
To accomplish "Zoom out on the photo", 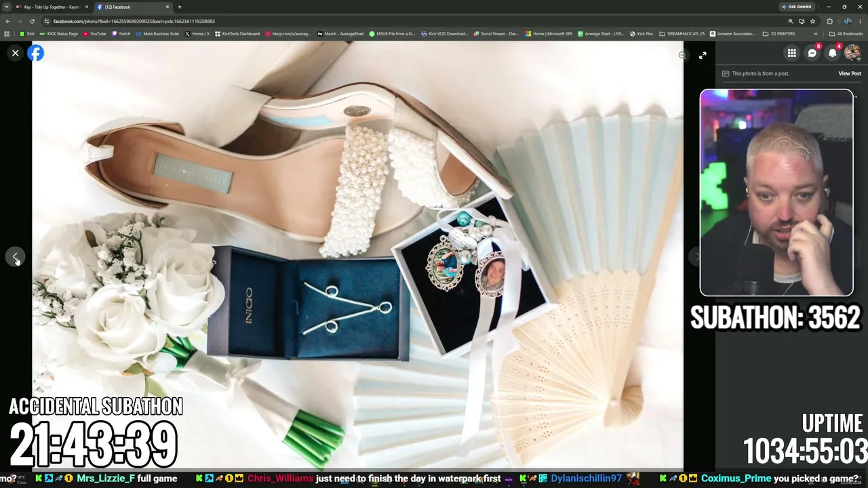I will click(683, 56).
